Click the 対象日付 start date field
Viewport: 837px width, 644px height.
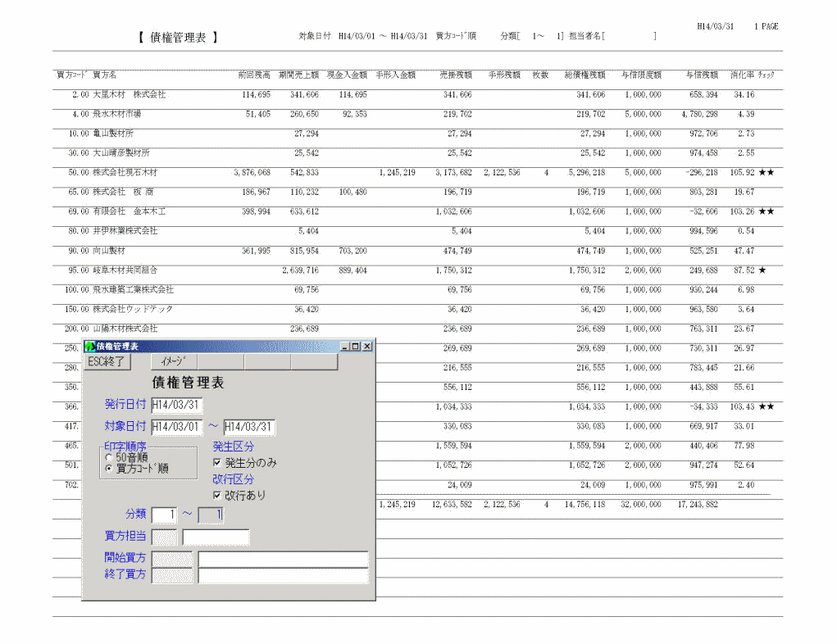(177, 427)
